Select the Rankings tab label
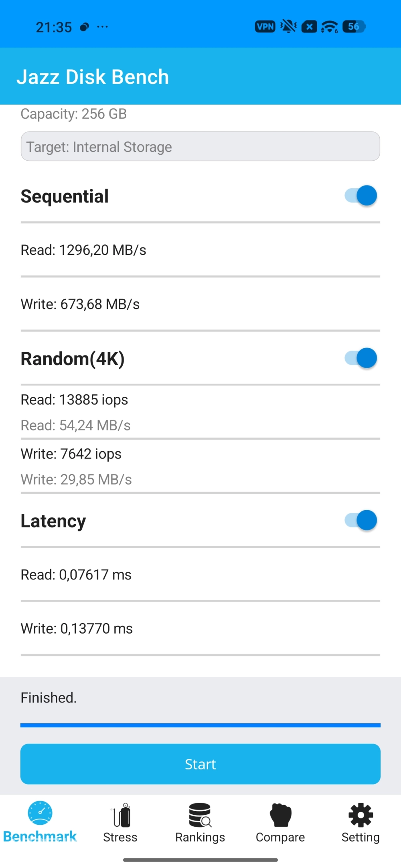This screenshot has height=868, width=401. (x=200, y=837)
